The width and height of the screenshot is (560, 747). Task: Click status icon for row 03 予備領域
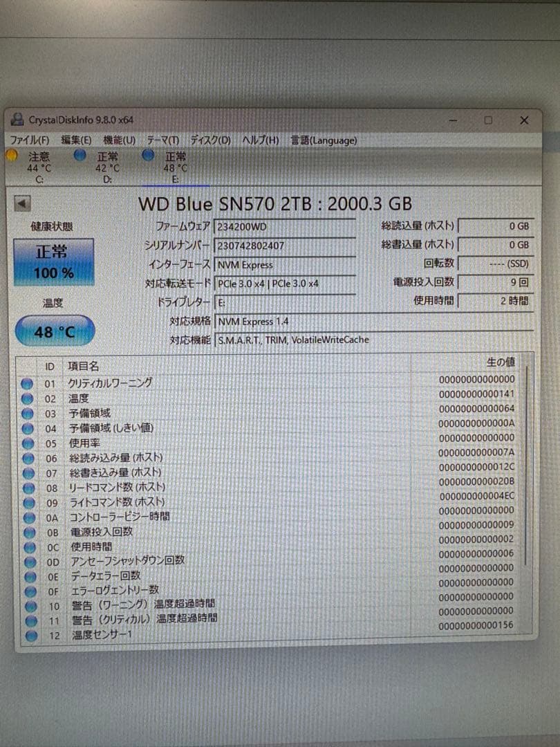(28, 414)
